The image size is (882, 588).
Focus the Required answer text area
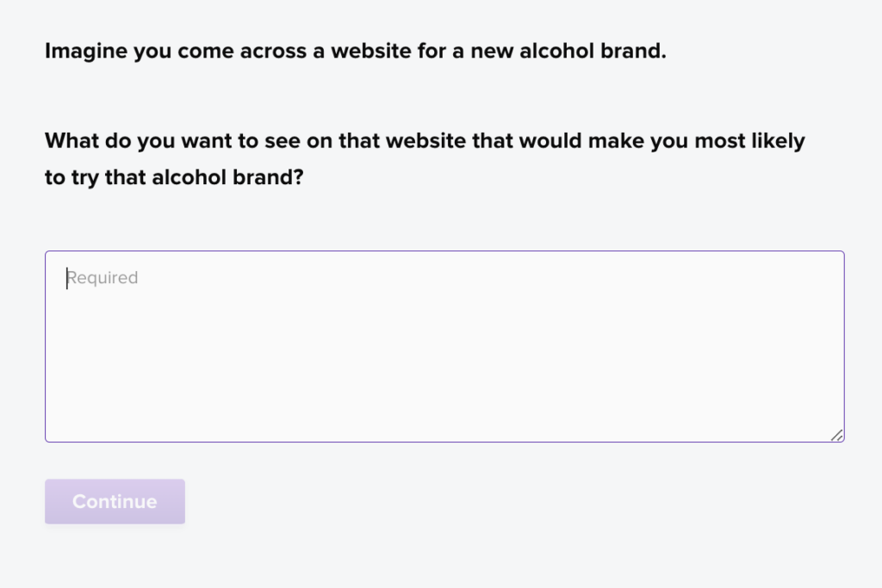click(444, 346)
